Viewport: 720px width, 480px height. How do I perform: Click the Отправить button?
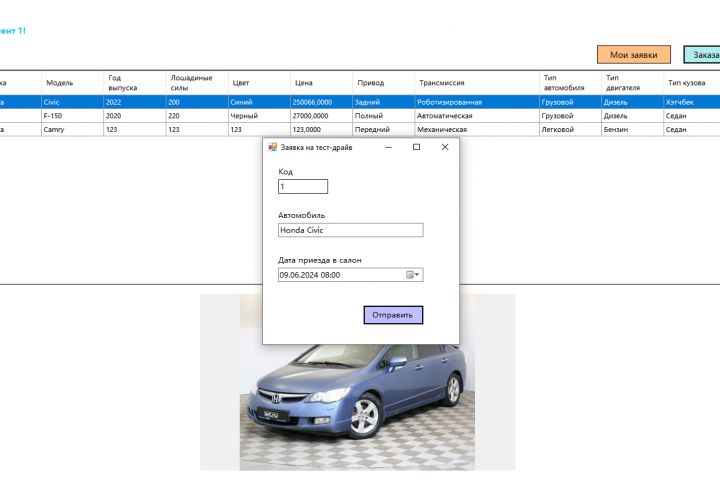[x=393, y=315]
